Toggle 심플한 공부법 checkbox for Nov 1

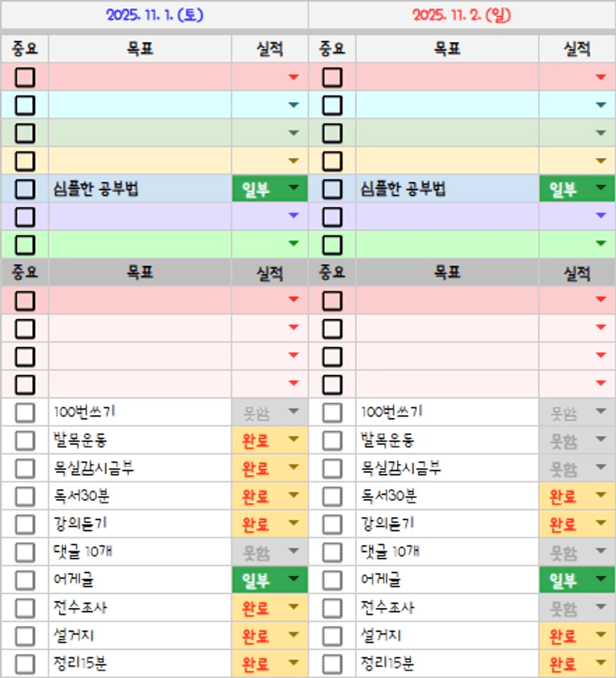(25, 189)
